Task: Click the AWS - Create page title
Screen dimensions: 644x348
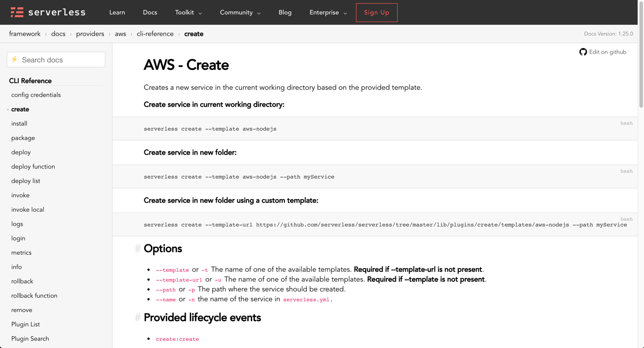Action: [186, 65]
